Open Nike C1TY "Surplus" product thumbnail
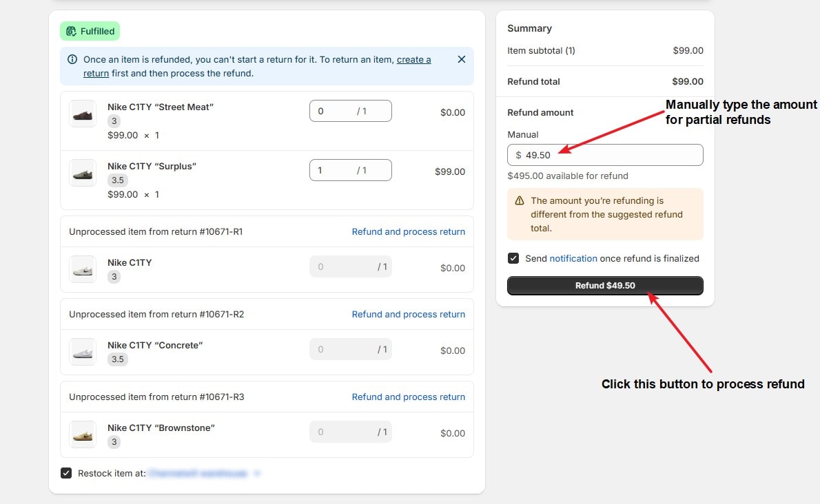 pyautogui.click(x=83, y=173)
